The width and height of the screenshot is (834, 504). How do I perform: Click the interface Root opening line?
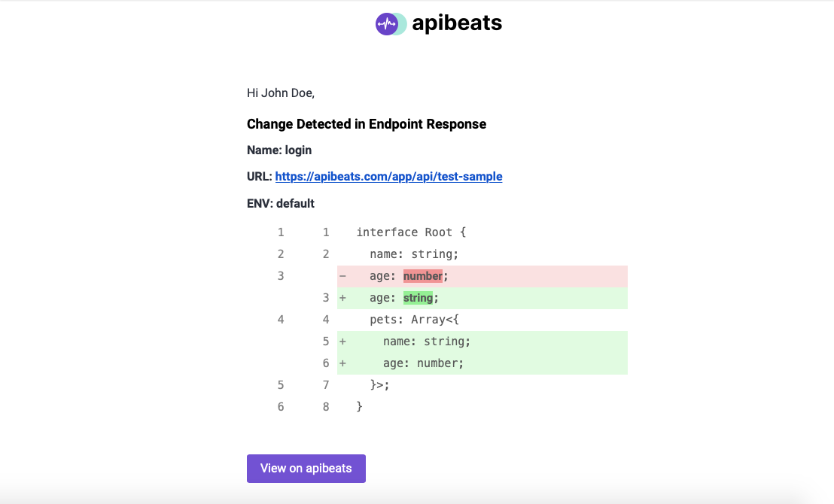412,232
